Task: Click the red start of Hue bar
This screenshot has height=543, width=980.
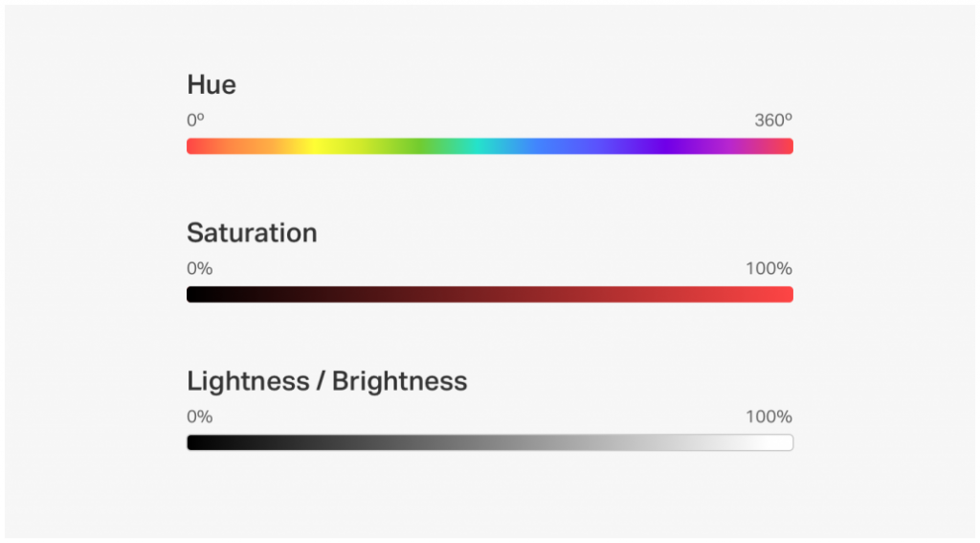Action: [193, 147]
